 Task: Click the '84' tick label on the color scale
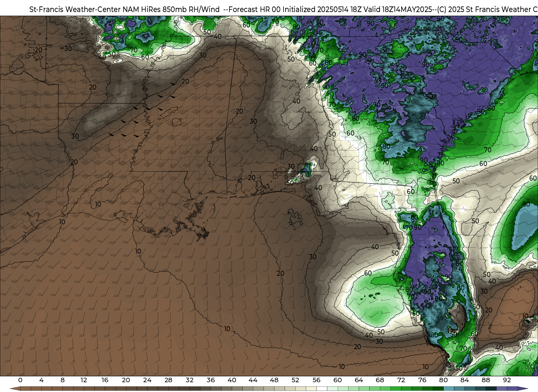point(465,380)
